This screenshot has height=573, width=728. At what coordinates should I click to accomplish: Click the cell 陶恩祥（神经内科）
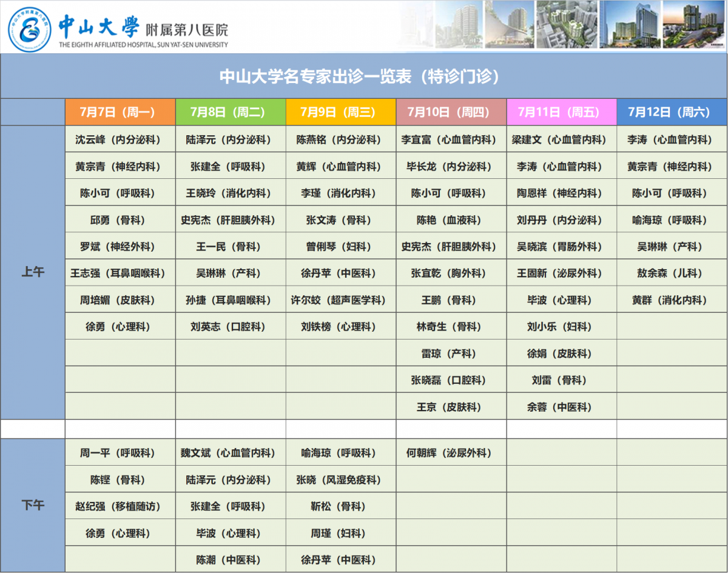click(562, 193)
